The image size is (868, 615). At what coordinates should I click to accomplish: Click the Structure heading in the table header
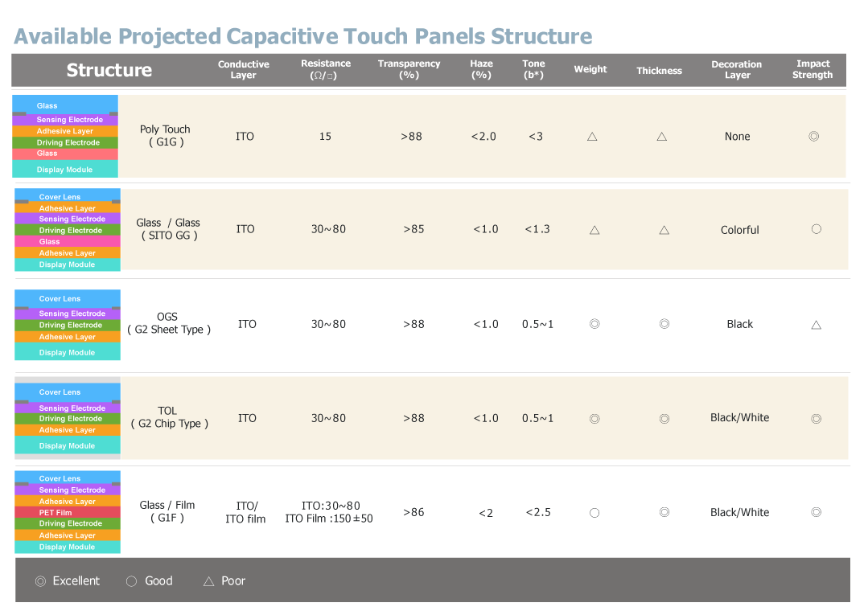click(109, 70)
